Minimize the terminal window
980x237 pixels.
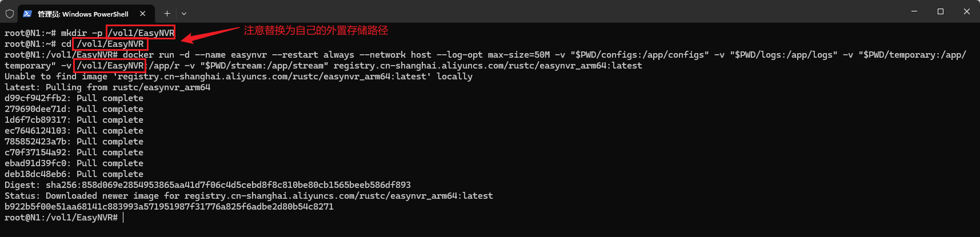914,11
